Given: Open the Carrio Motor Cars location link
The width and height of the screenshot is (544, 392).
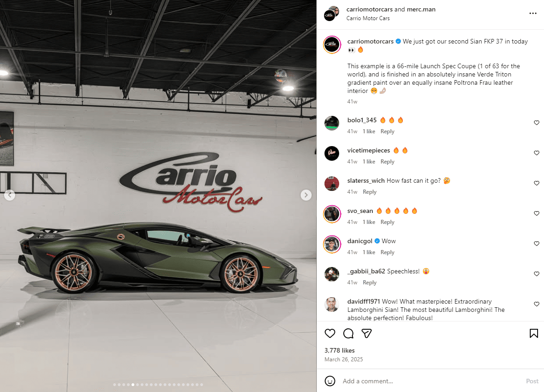Looking at the screenshot, I should pyautogui.click(x=368, y=18).
